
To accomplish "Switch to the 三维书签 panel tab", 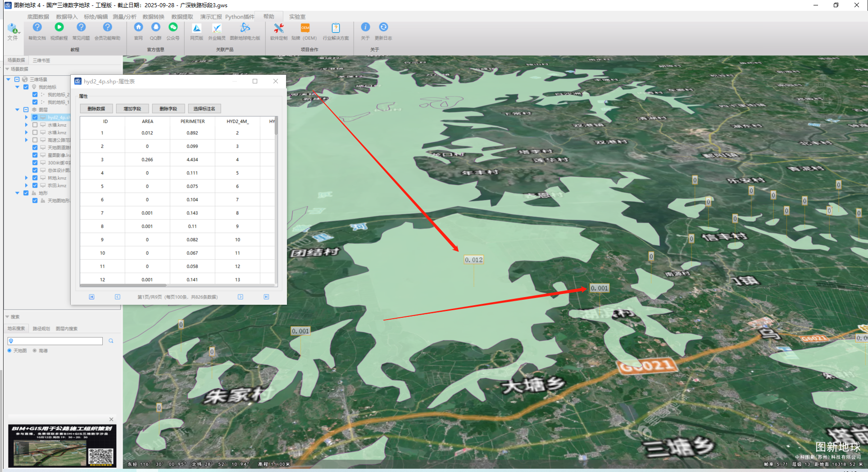I will click(41, 60).
